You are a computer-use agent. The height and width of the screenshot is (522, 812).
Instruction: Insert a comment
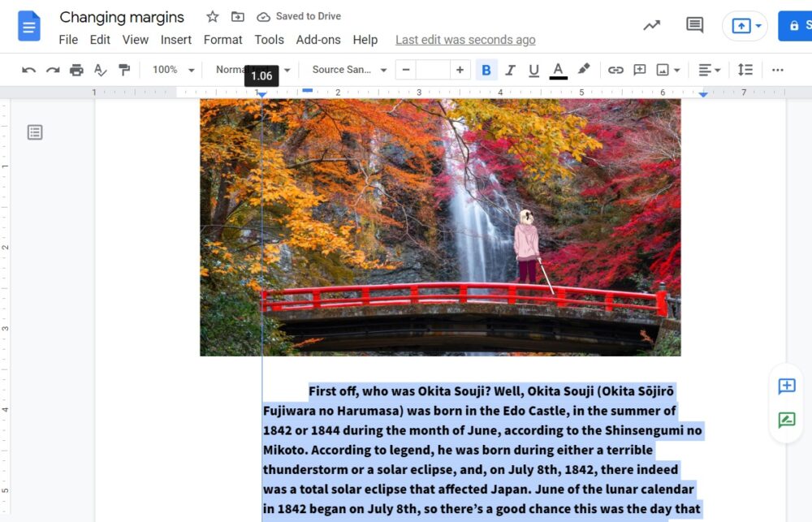tap(640, 70)
